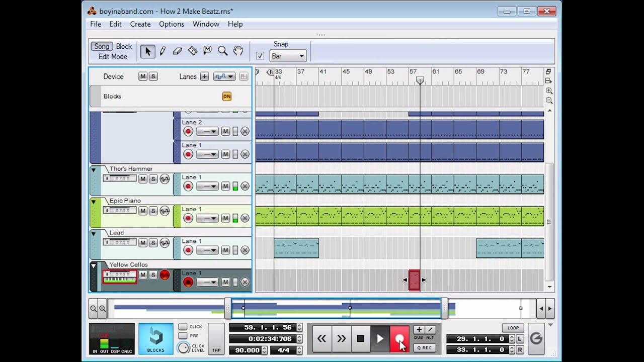Zoom in vertically with right-side magnifier plus
The width and height of the screenshot is (644, 362).
click(549, 90)
